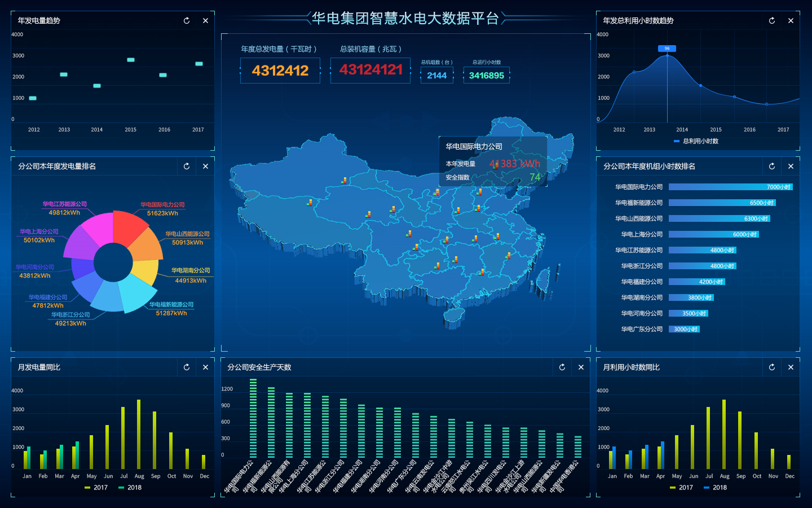The image size is (812, 508).
Task: Select 华电江苏能源公司 row label in hours ranking
Action: (639, 250)
